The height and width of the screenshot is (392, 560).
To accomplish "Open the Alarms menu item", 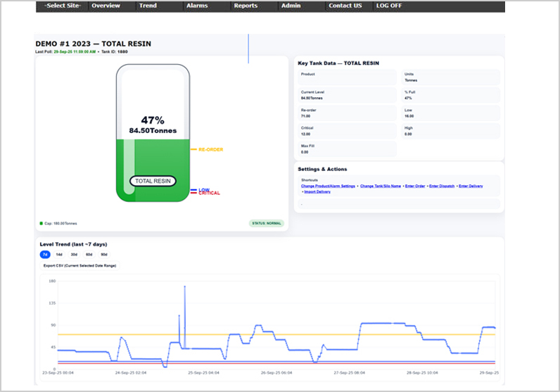I will tap(197, 6).
